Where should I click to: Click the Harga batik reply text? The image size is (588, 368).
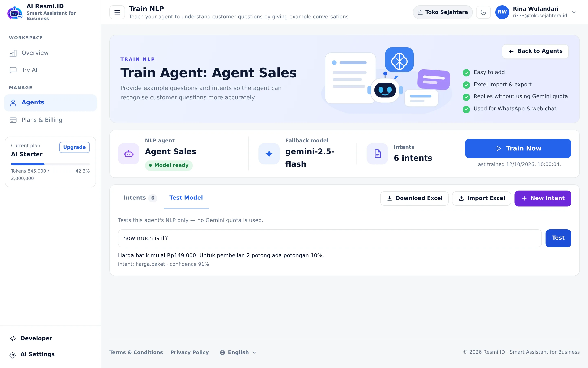click(x=221, y=255)
